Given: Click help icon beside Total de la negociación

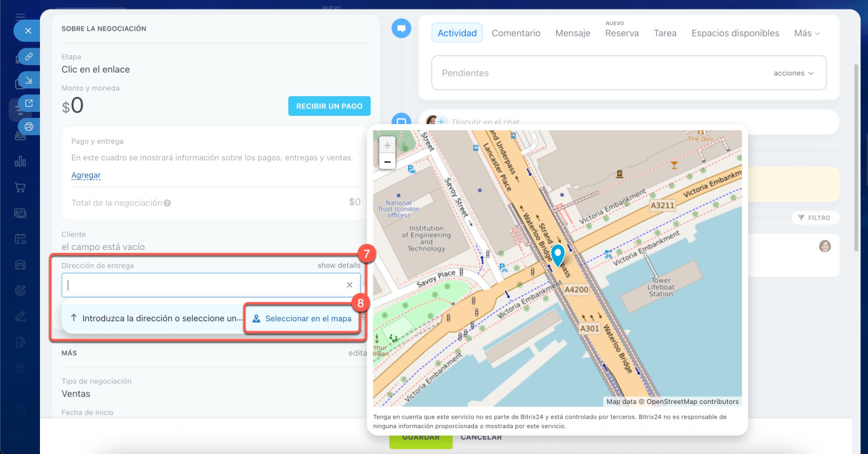Looking at the screenshot, I should (167, 203).
